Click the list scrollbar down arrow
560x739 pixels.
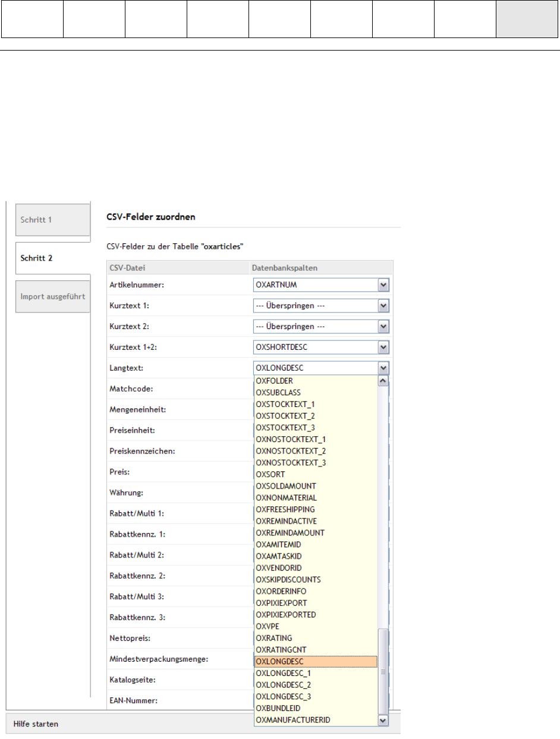383,721
